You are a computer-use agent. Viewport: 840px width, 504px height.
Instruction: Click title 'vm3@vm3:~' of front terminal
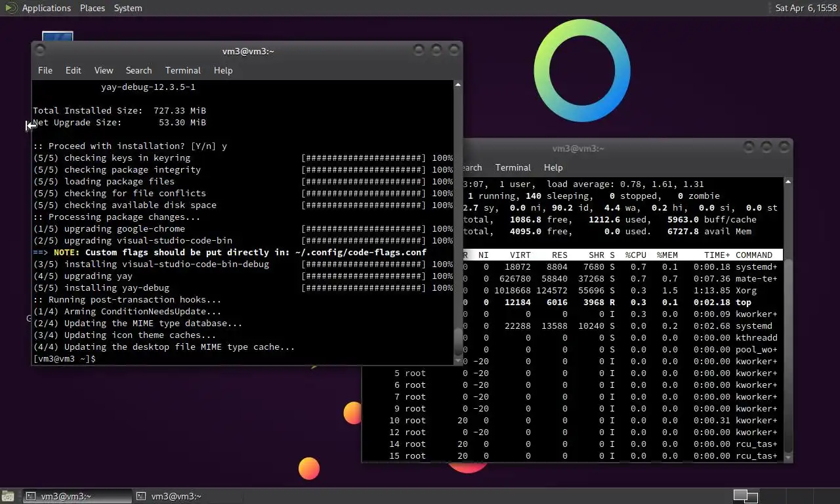point(248,51)
